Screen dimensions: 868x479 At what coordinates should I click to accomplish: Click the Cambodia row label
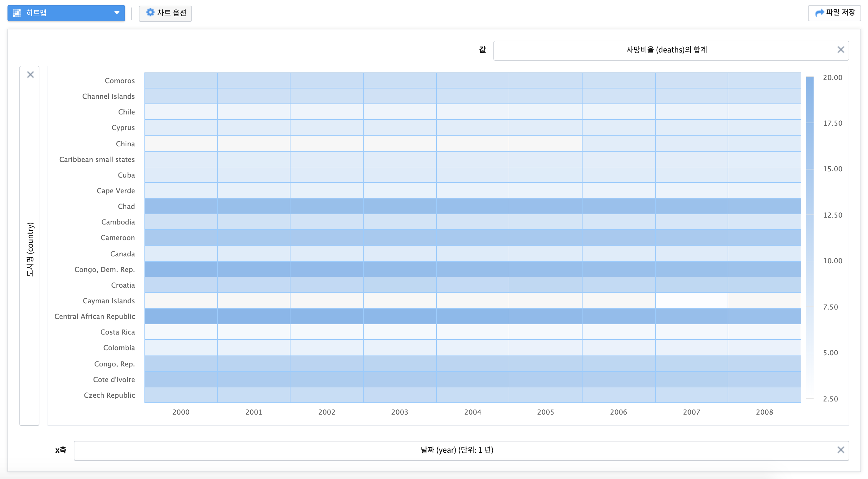point(118,222)
